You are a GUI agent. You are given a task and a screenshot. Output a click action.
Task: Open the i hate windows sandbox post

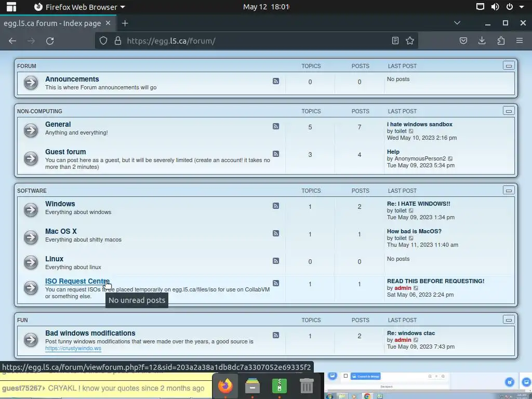(x=420, y=124)
